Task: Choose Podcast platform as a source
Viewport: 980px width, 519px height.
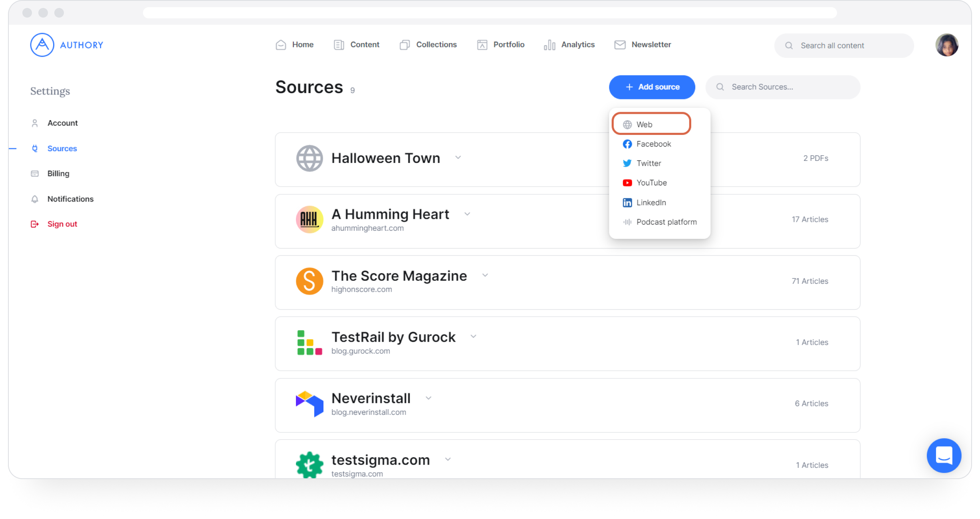Action: click(660, 222)
